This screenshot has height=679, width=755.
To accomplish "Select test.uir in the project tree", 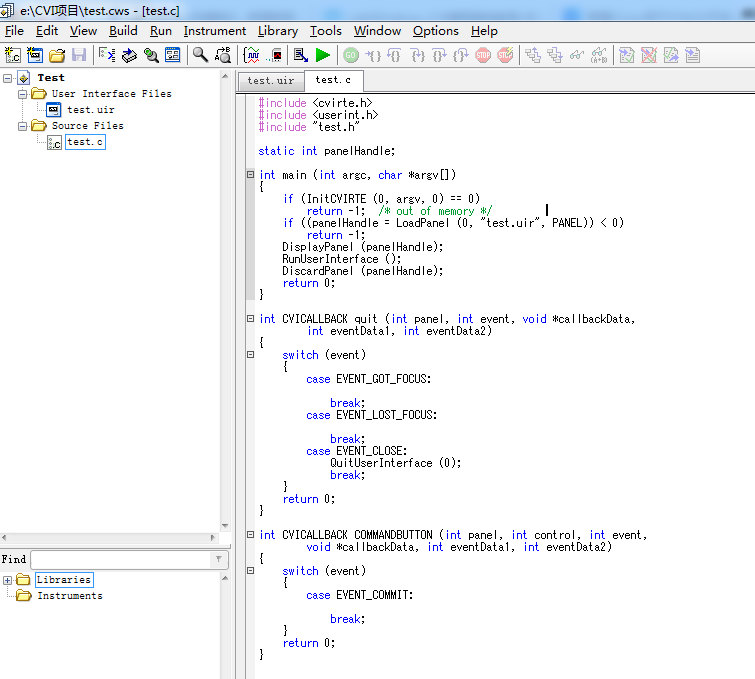I will 90,110.
